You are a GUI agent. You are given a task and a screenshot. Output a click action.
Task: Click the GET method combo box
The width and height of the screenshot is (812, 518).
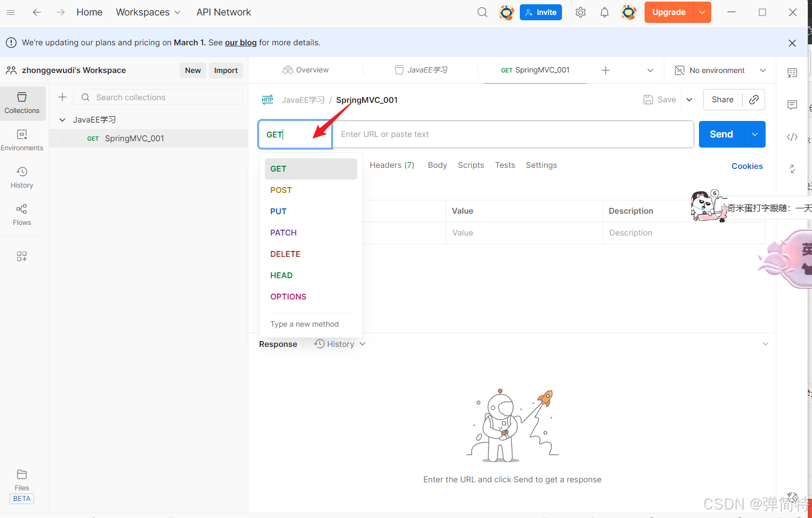point(295,134)
